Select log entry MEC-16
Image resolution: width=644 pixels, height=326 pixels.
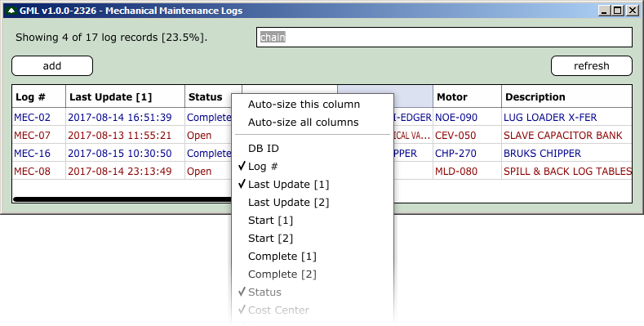click(x=32, y=154)
